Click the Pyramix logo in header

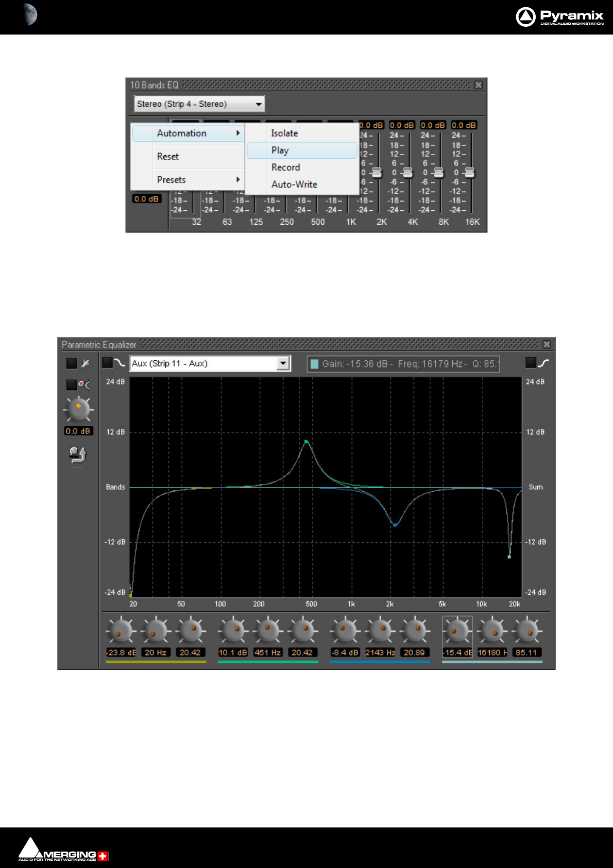click(560, 16)
